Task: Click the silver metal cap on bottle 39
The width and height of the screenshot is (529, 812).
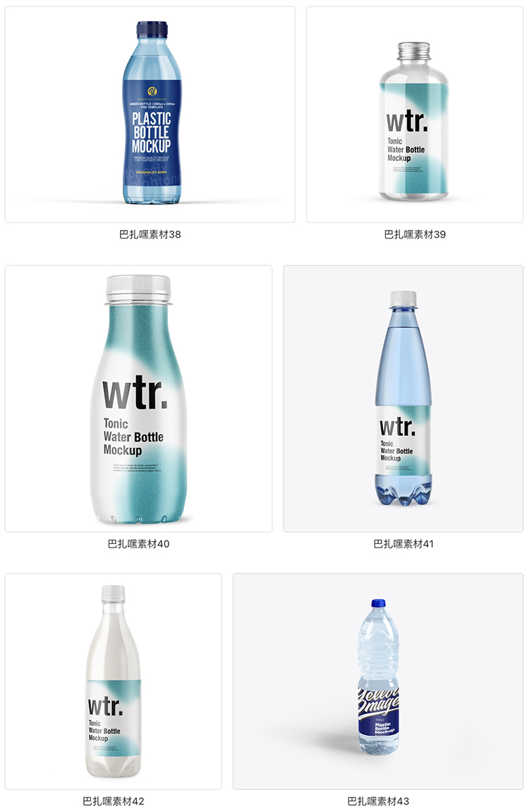Action: [413, 50]
